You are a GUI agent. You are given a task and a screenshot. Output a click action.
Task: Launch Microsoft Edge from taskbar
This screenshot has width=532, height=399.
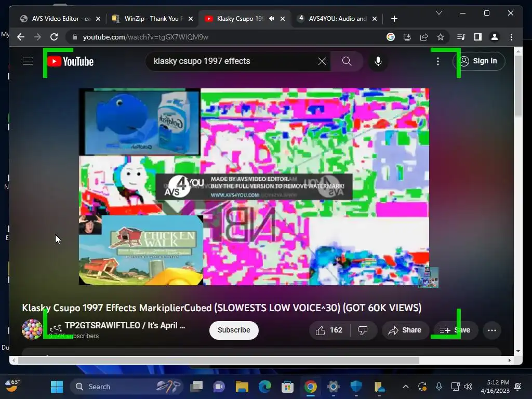point(264,387)
